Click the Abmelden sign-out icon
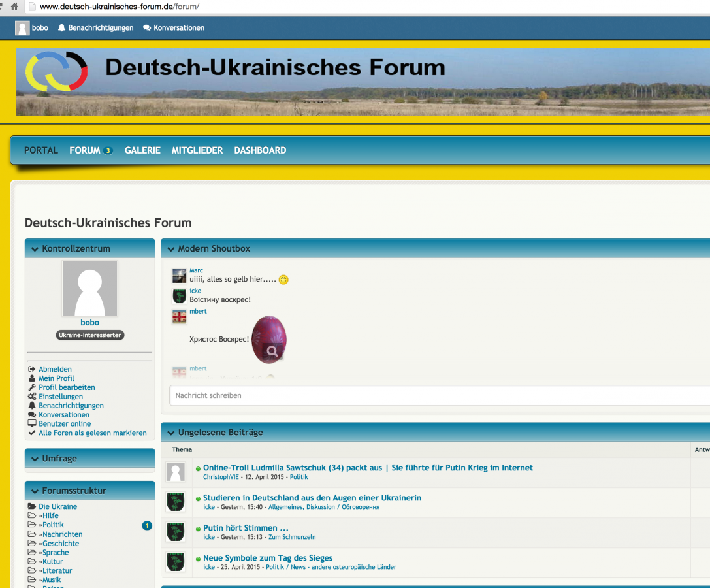The image size is (710, 588). click(x=32, y=369)
